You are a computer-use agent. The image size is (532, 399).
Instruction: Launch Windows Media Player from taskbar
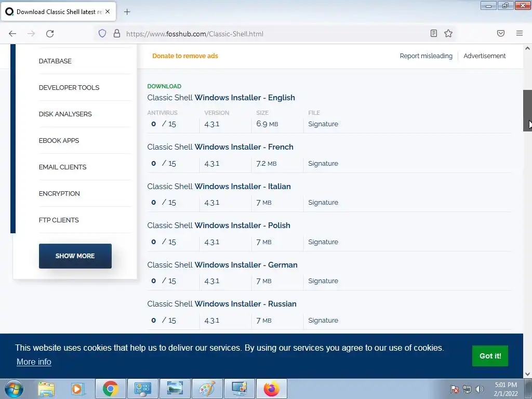77,389
